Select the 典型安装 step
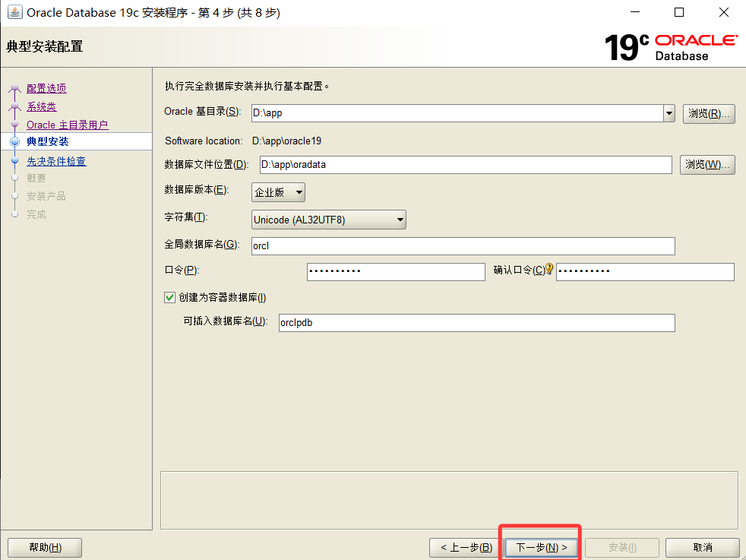The width and height of the screenshot is (746, 560). 48,141
